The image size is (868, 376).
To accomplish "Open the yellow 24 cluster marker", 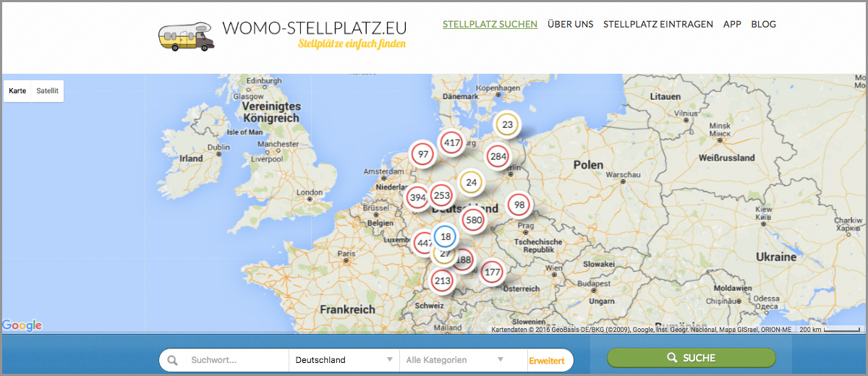I will pos(472,183).
